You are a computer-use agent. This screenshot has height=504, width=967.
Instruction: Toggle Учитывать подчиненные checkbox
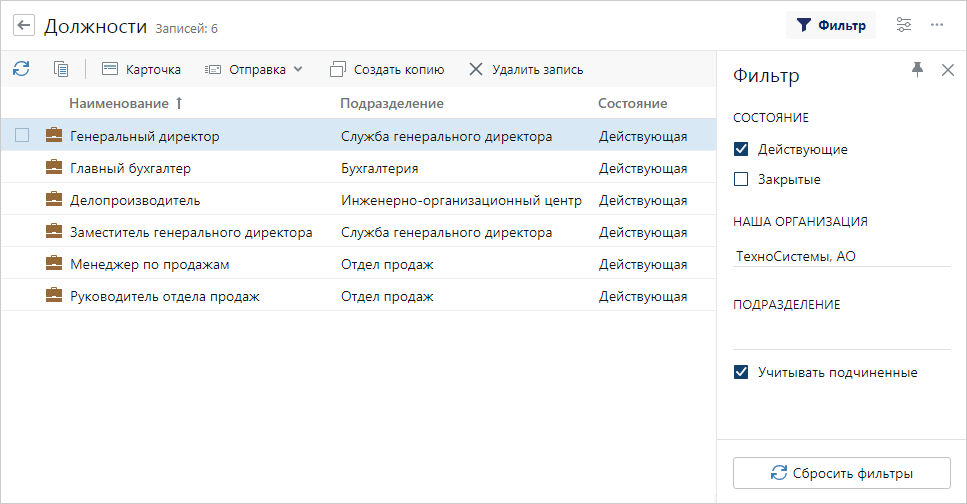[741, 372]
